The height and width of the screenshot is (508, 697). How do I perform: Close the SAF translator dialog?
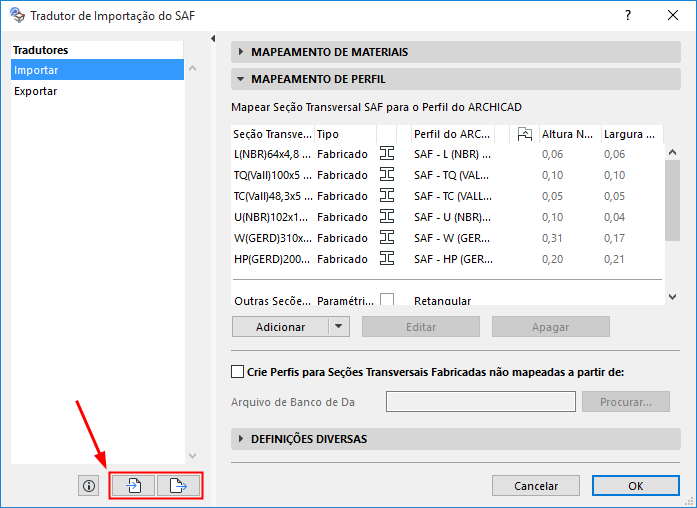[673, 15]
